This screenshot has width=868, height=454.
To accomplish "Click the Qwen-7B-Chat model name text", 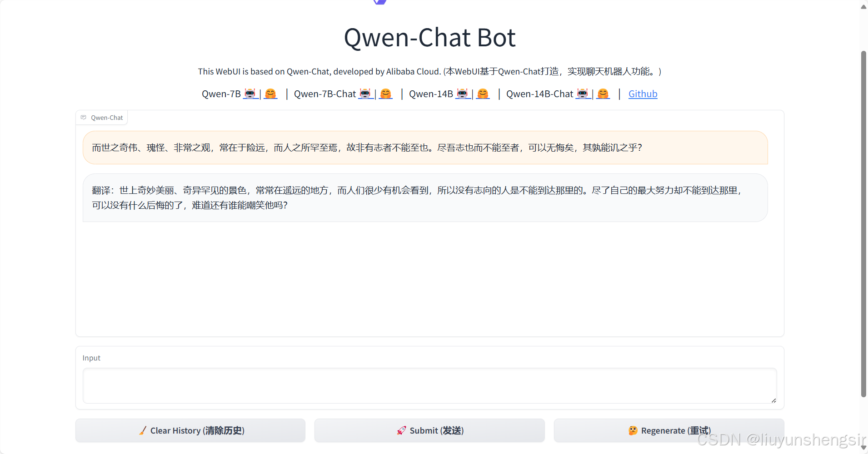I will tap(325, 94).
